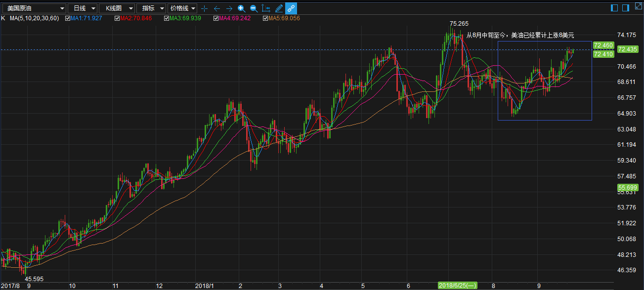Open the 价格线 price line dropdown
Screen dimensions: 644x290
click(182, 8)
